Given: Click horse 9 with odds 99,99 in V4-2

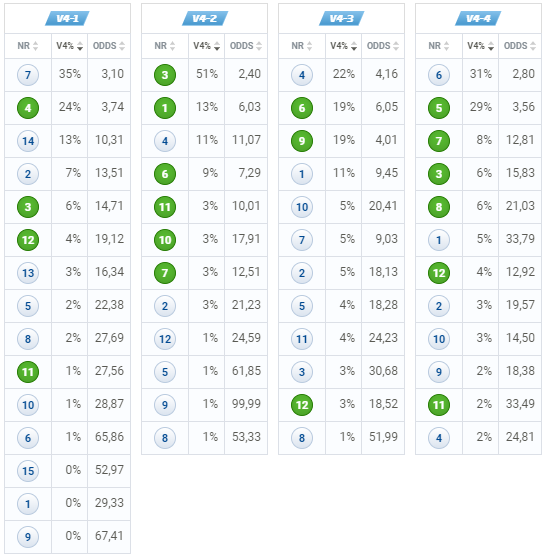Looking at the screenshot, I should (x=165, y=405).
